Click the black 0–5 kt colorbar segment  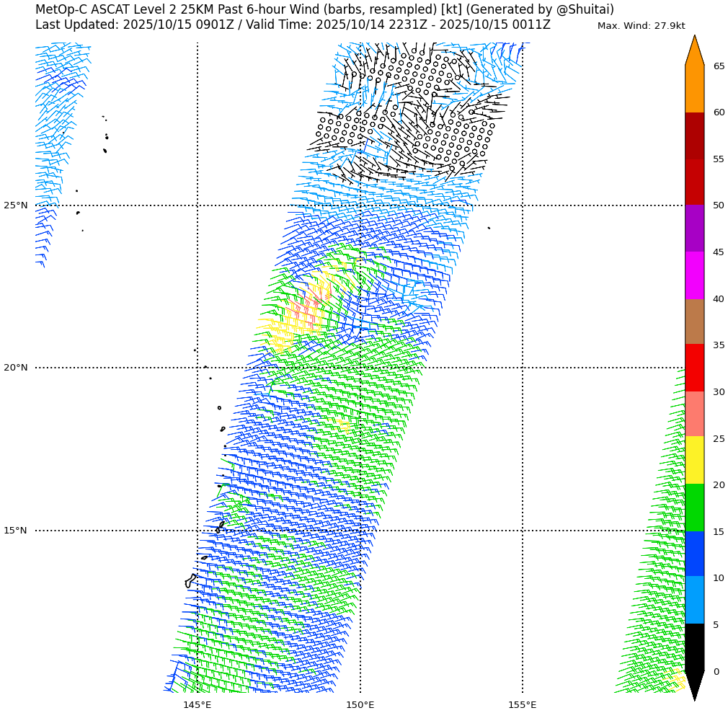click(x=694, y=647)
